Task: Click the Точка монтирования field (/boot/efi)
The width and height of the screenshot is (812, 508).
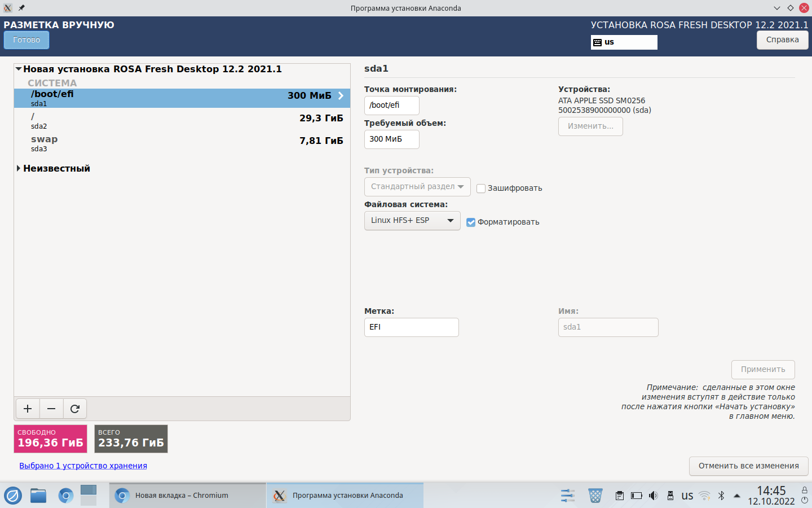Action: tap(392, 106)
